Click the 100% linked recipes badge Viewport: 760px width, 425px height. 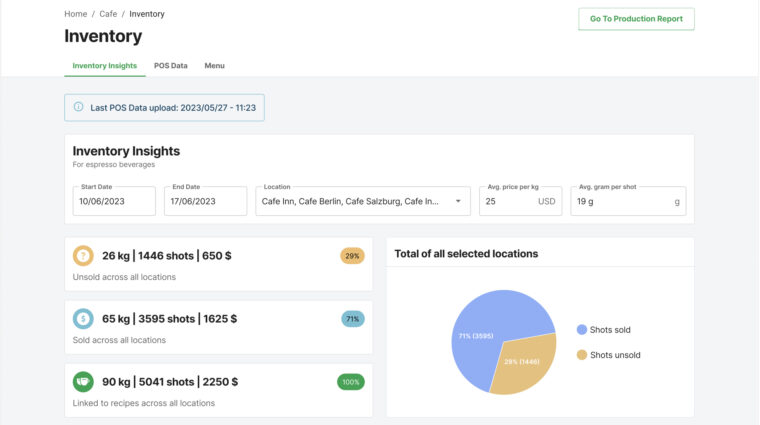pyautogui.click(x=351, y=382)
